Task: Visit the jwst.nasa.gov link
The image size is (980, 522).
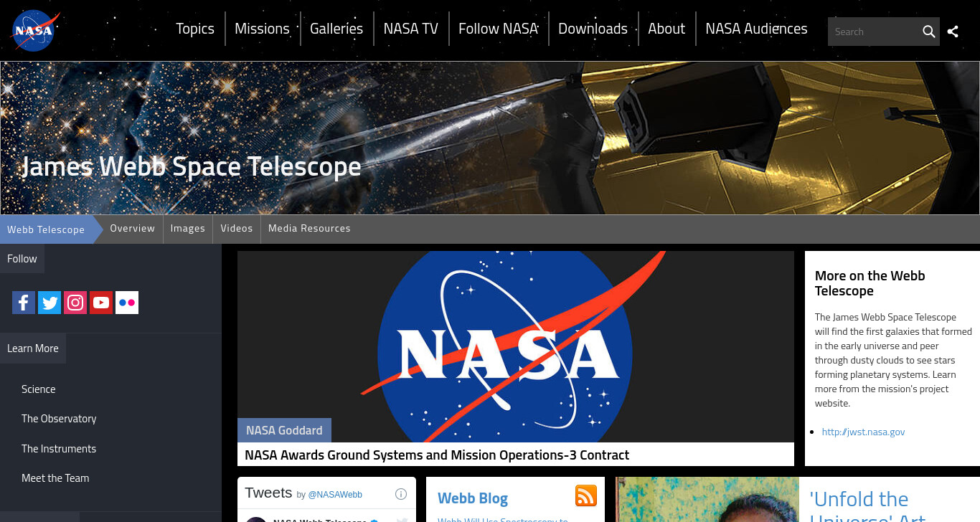Action: [x=863, y=432]
